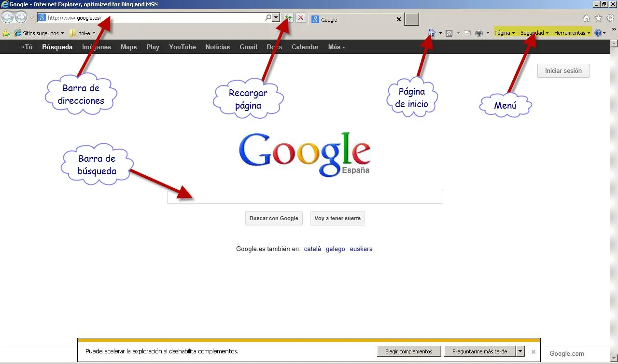Click the Google favicon in the address bar
Image resolution: width=618 pixels, height=364 pixels.
point(42,18)
